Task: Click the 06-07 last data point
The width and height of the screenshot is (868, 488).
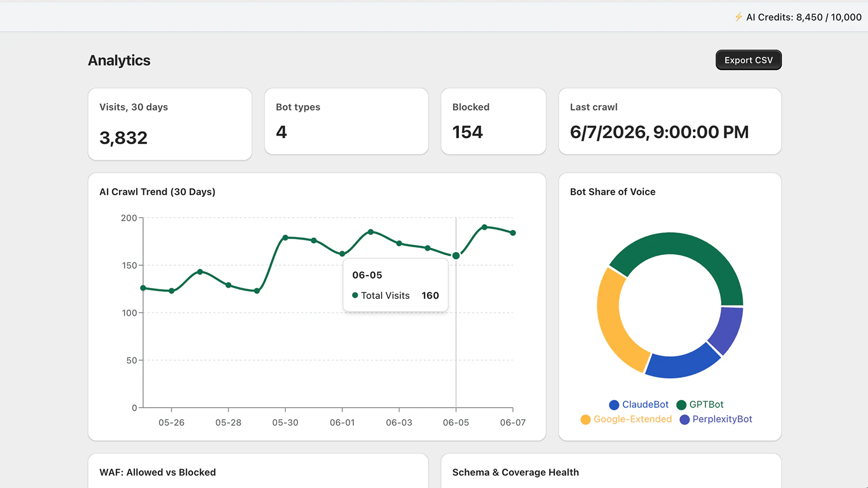Action: pos(513,233)
